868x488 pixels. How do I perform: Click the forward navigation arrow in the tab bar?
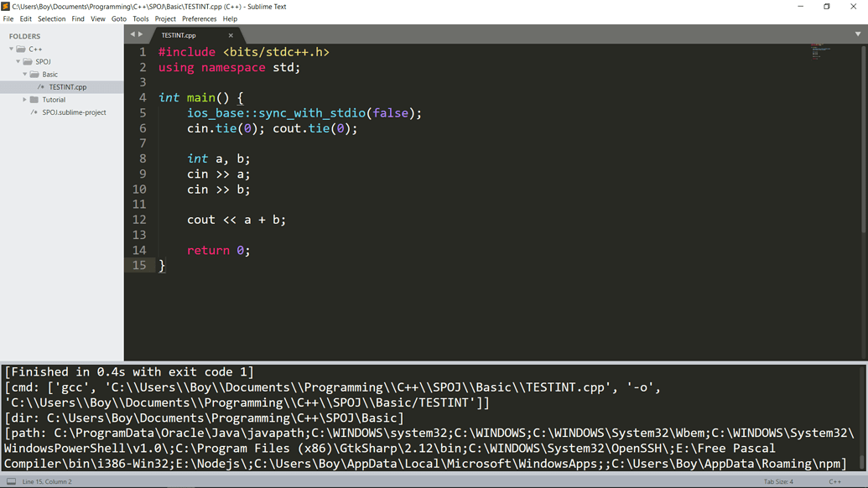(142, 35)
